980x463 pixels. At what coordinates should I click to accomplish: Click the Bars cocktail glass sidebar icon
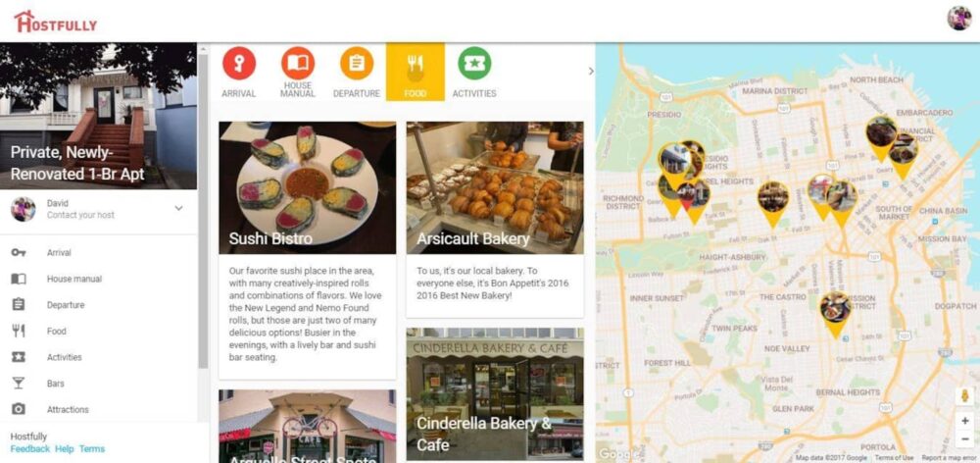19,383
